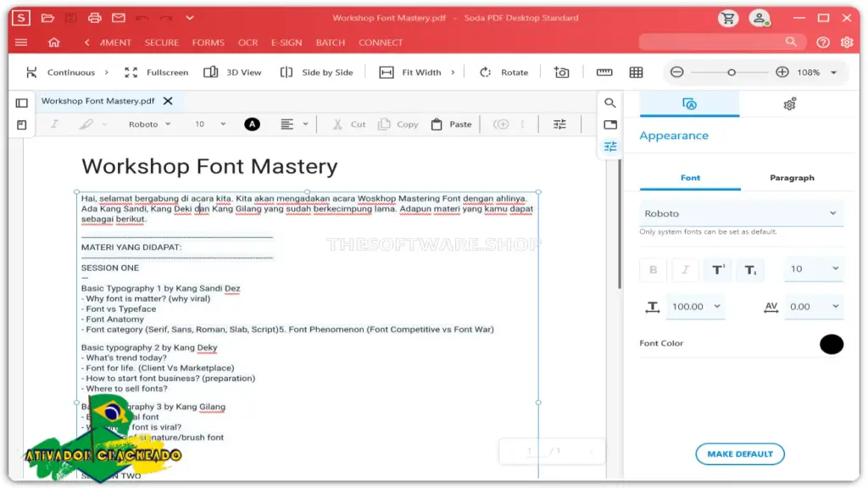Click the zoom in plus icon
This screenshot has height=488, width=868.
(x=782, y=73)
